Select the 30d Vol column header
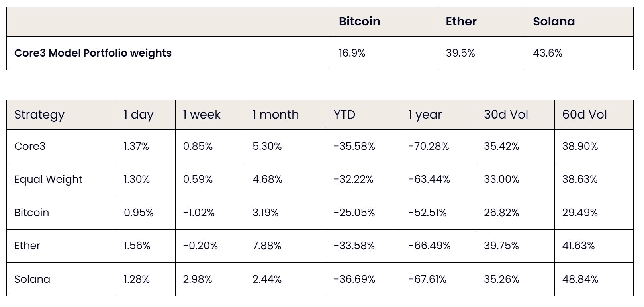 pos(506,115)
